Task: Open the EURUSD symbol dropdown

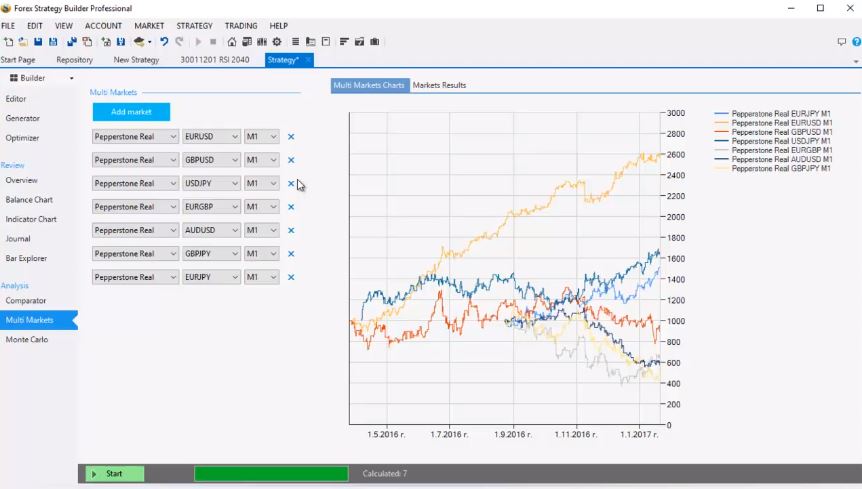Action: tap(212, 137)
